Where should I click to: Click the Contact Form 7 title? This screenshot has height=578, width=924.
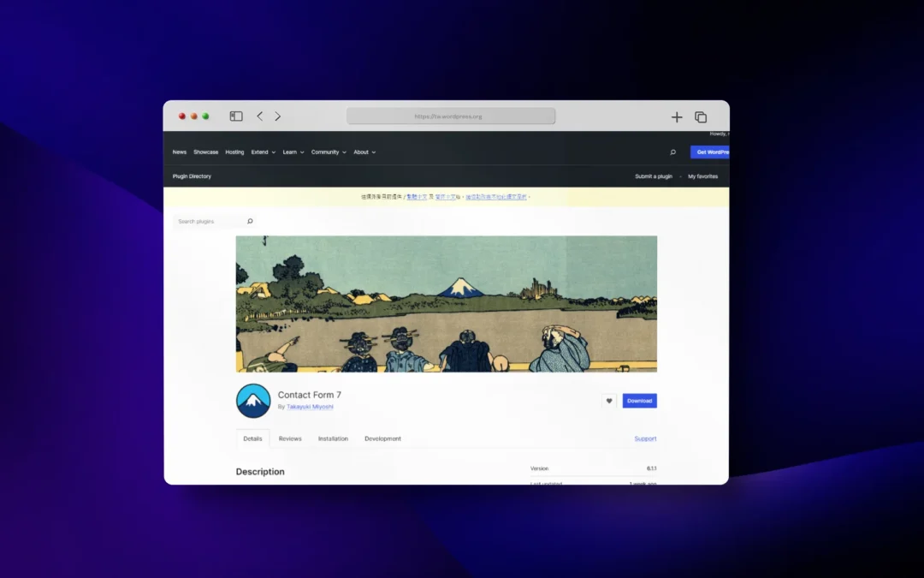click(310, 395)
